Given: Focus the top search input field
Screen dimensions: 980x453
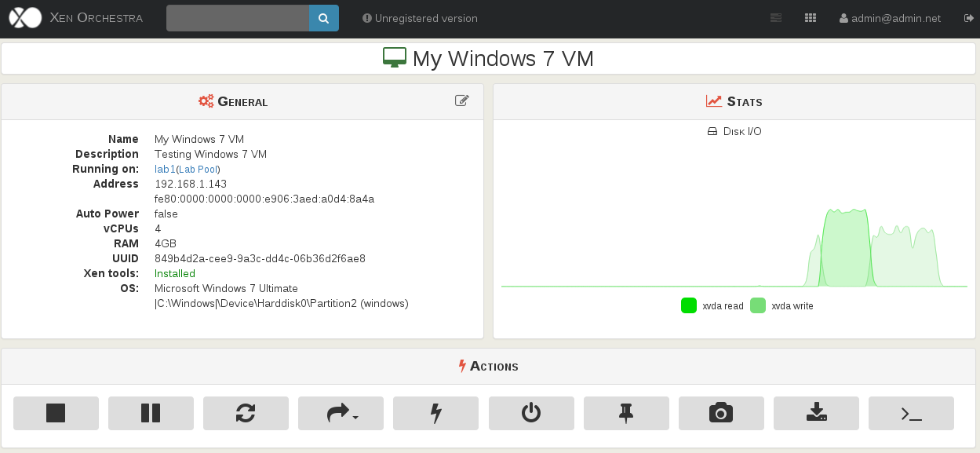Looking at the screenshot, I should coord(238,18).
